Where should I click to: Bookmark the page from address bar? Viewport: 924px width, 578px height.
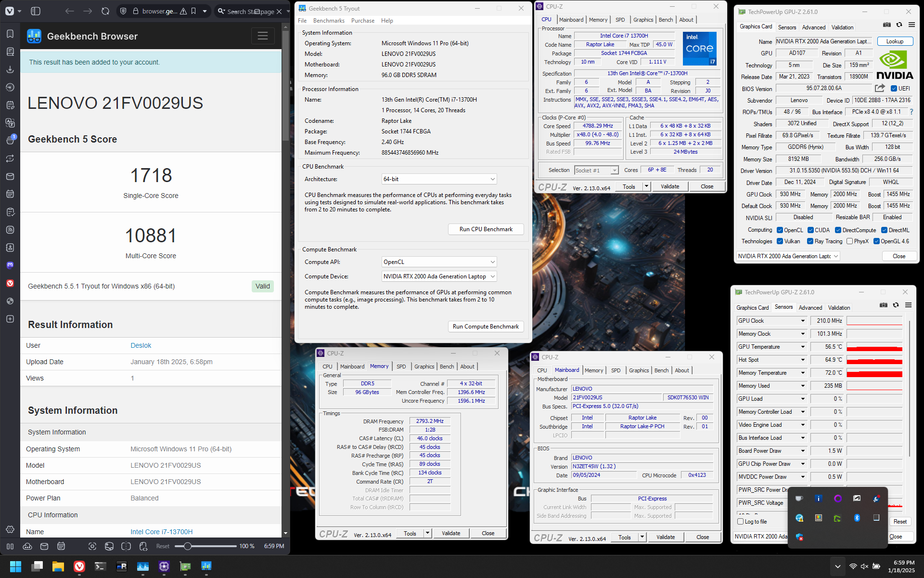[x=193, y=11]
